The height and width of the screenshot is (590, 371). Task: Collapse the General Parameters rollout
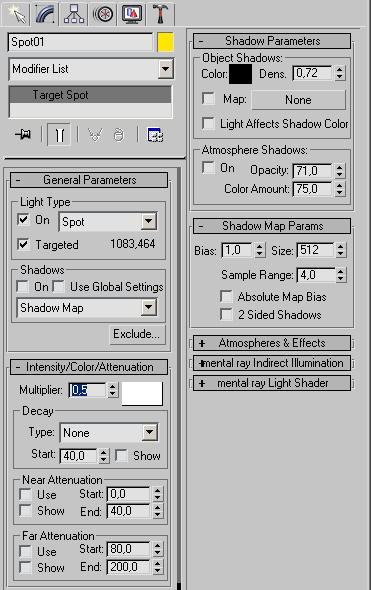(x=89, y=180)
